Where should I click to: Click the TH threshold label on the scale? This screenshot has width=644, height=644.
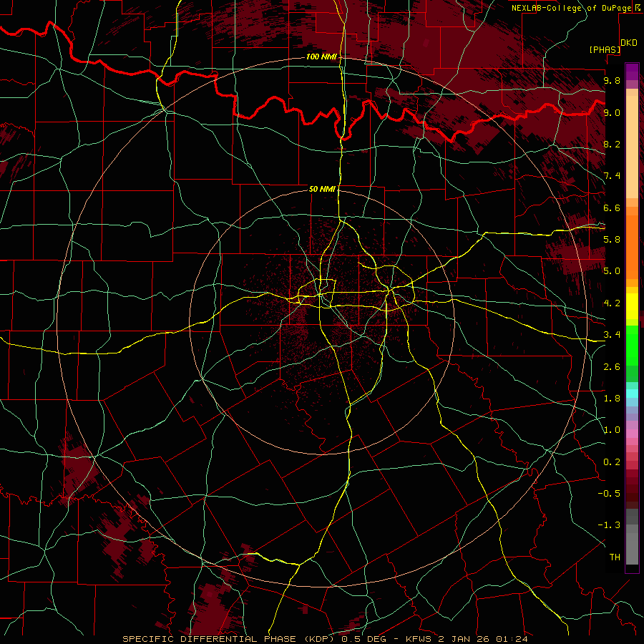pyautogui.click(x=615, y=557)
